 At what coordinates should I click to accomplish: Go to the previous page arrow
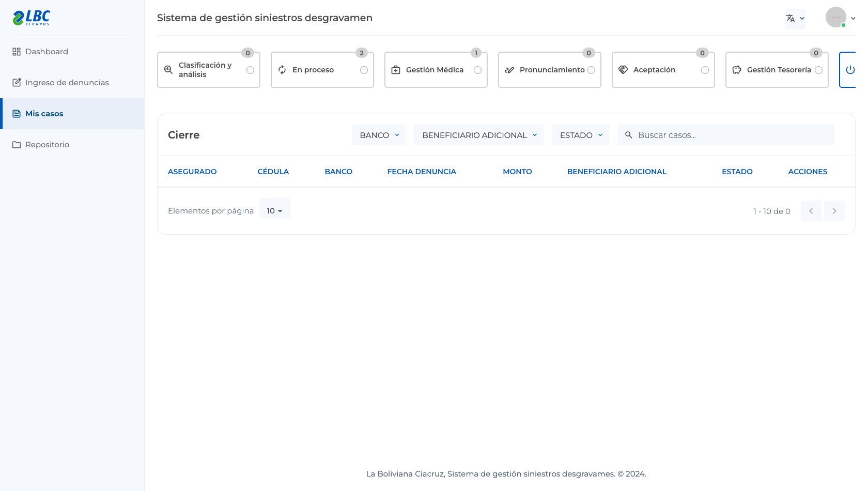pyautogui.click(x=811, y=211)
